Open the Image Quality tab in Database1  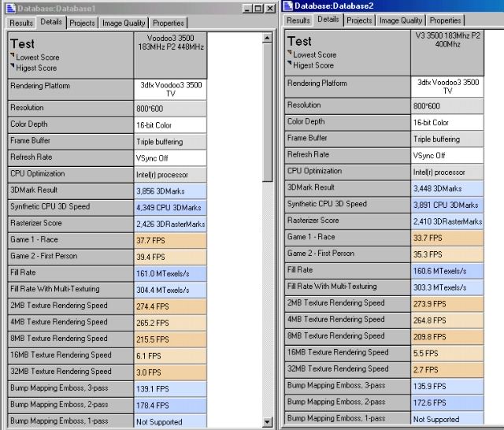click(x=124, y=23)
